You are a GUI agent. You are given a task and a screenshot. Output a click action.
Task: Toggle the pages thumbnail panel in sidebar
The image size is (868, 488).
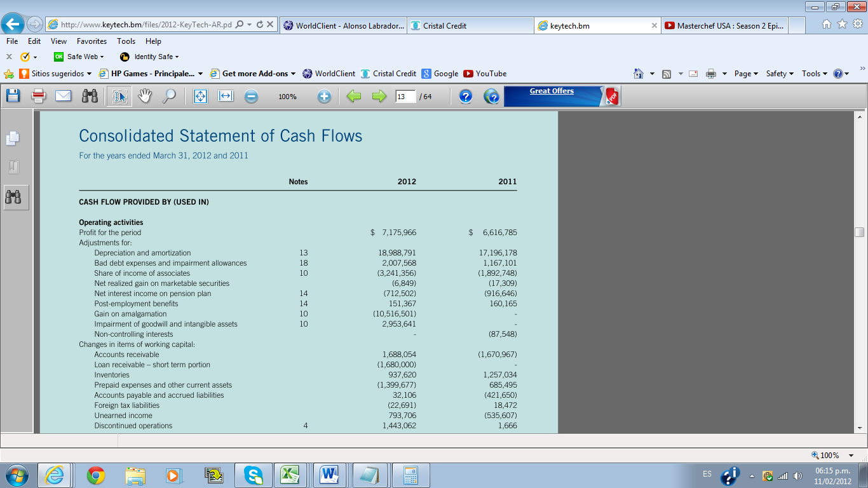pos(13,138)
